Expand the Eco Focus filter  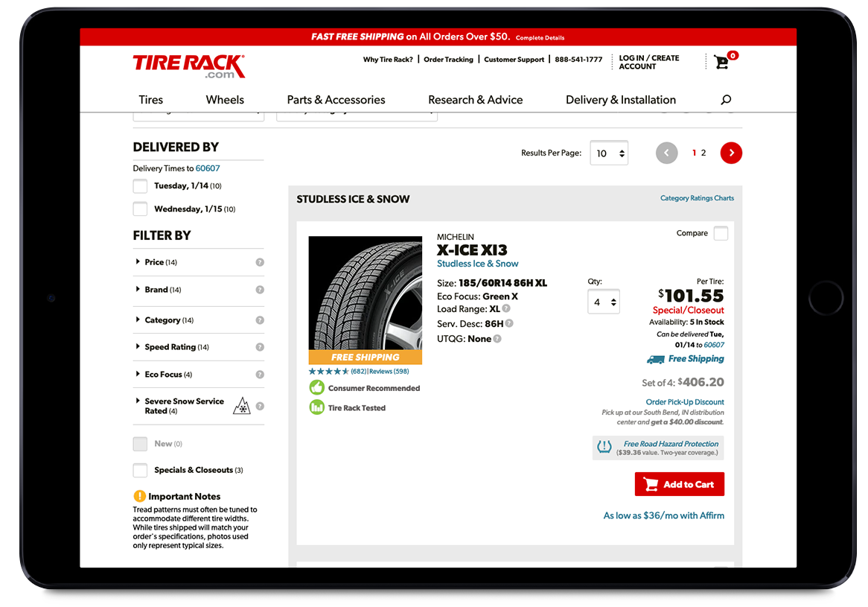click(168, 375)
